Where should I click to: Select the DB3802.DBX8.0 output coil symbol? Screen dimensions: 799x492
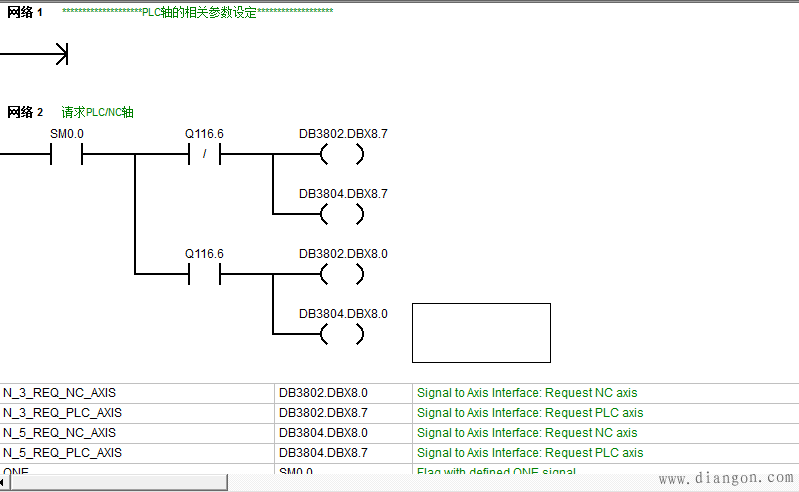coord(342,274)
